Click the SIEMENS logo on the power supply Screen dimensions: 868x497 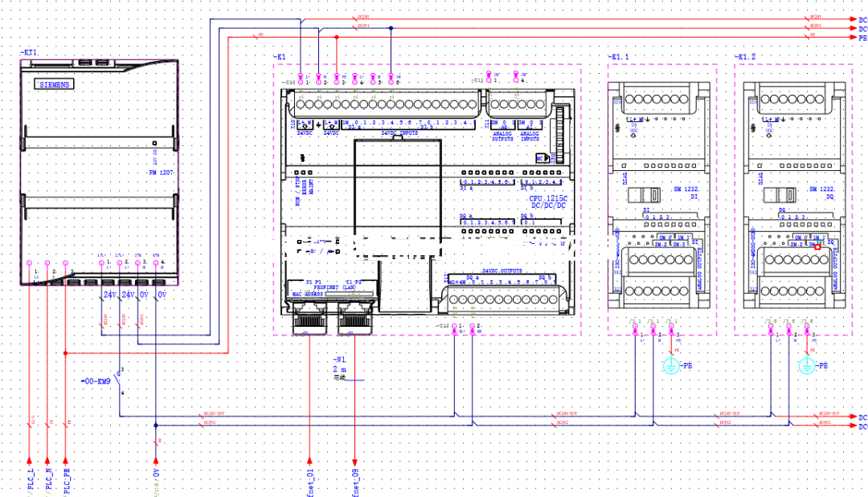pyautogui.click(x=54, y=84)
